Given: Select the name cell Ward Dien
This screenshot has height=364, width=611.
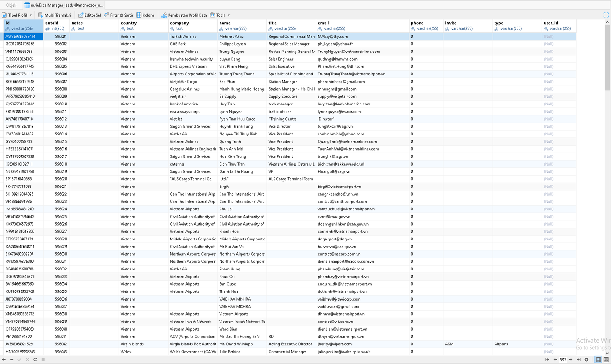Looking at the screenshot, I should tap(242, 329).
